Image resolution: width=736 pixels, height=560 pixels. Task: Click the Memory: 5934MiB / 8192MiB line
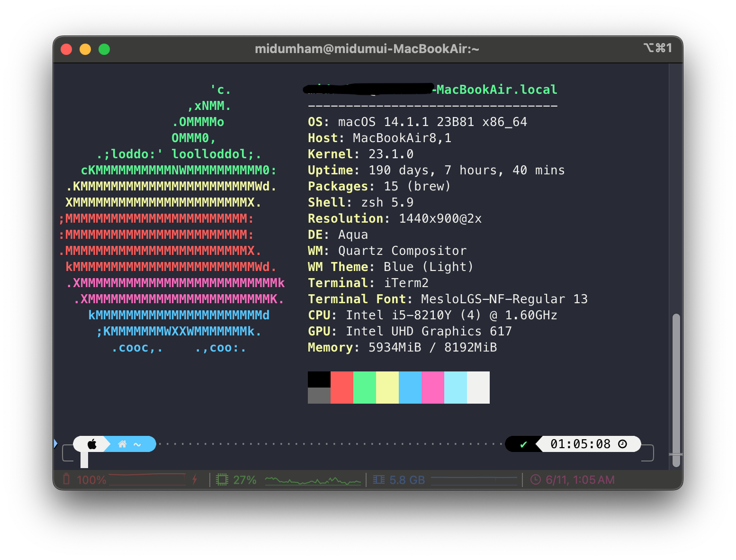(402, 347)
